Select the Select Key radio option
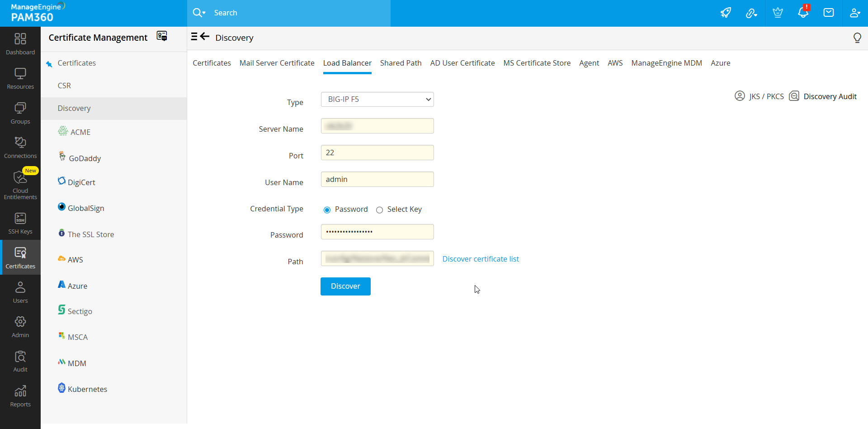The image size is (868, 429). tap(380, 210)
